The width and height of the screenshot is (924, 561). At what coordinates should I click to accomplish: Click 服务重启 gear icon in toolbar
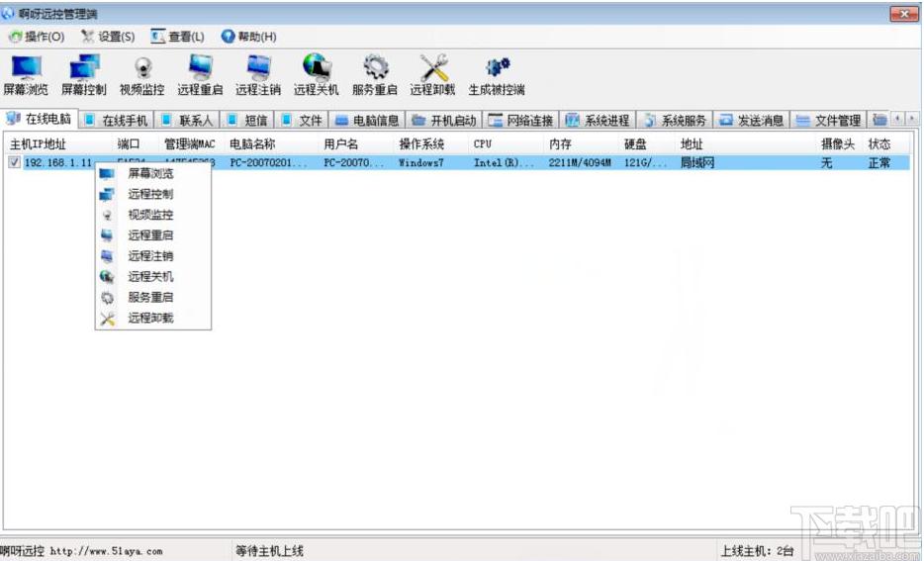tap(375, 75)
